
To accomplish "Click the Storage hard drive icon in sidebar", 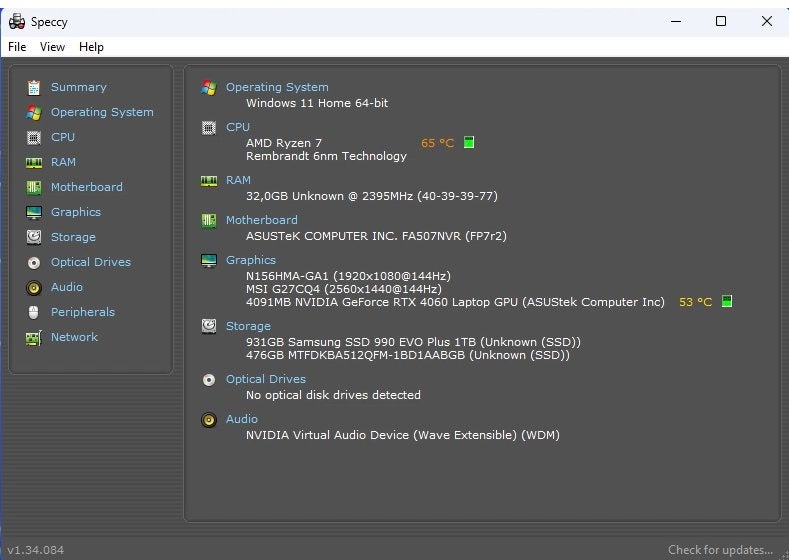I will pos(34,237).
